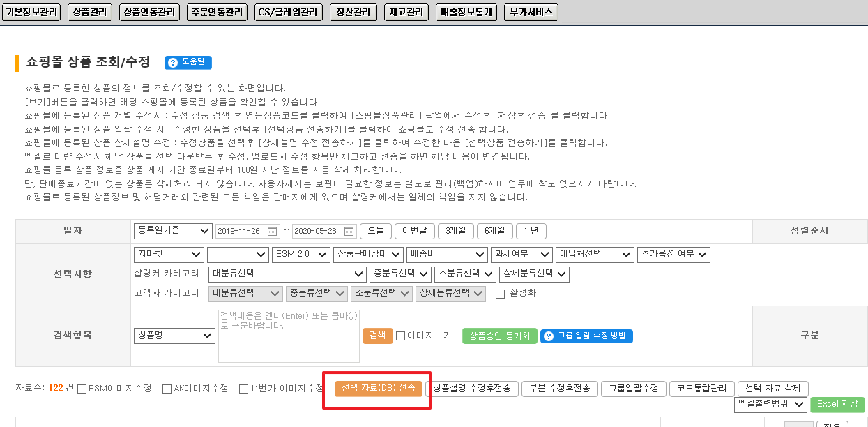Tick the AK이미지수정 checkbox
The width and height of the screenshot is (868, 427).
(x=167, y=389)
